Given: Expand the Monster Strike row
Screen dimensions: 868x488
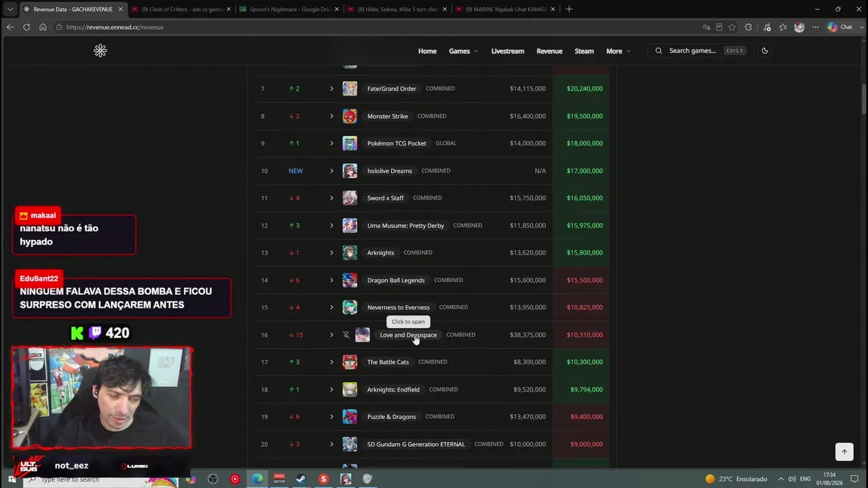Looking at the screenshot, I should 332,116.
